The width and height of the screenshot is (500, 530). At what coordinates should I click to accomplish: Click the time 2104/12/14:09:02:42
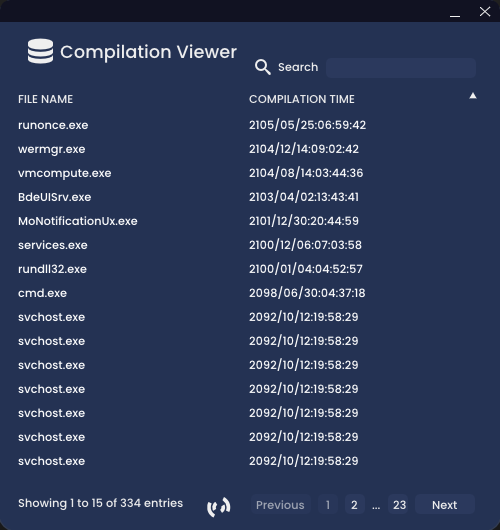[304, 149]
